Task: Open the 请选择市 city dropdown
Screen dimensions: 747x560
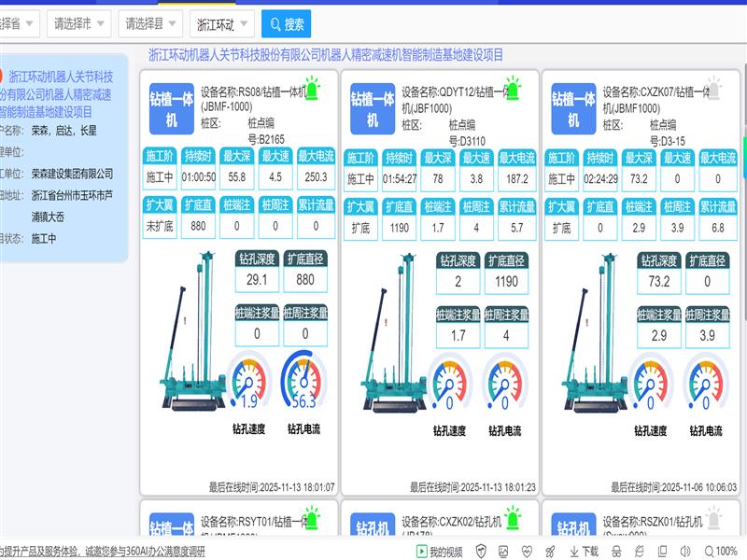Action: [x=78, y=24]
